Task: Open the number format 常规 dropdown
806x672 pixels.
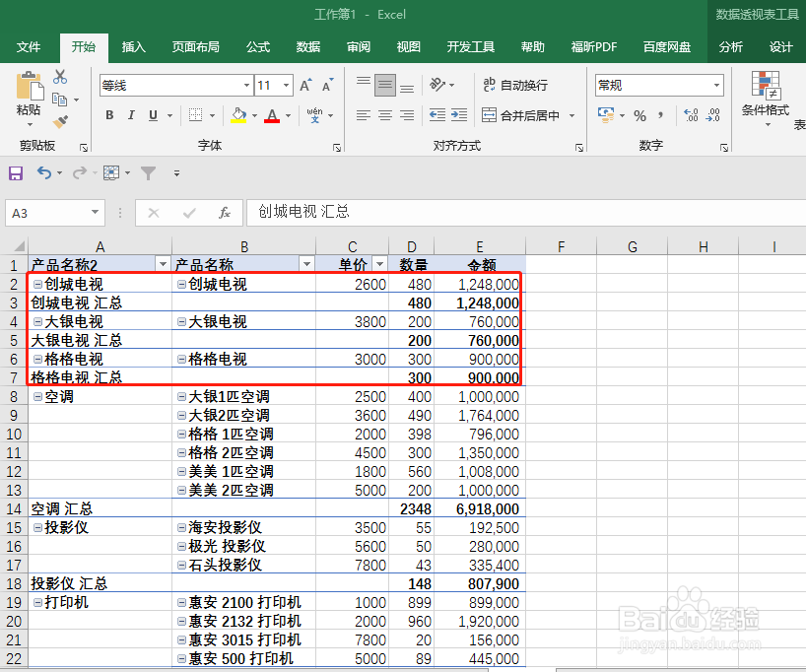Action: coord(716,86)
